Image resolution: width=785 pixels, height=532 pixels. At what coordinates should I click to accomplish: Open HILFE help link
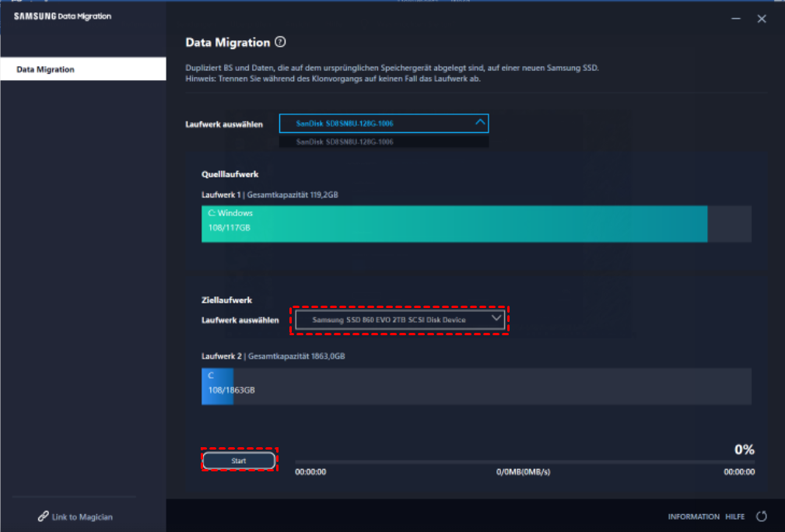click(734, 516)
